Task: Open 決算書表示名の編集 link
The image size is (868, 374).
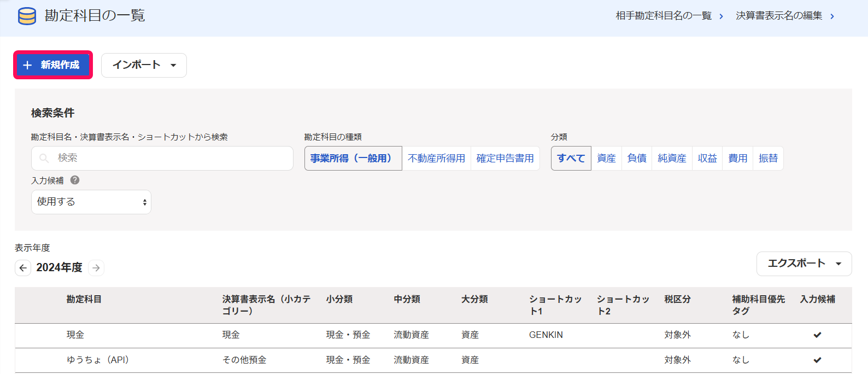Action: click(785, 16)
